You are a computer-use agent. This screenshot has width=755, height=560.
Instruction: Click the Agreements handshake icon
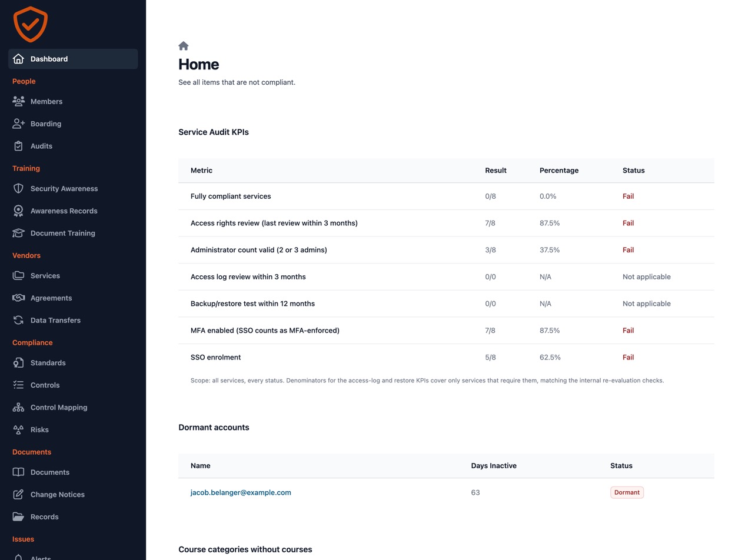pos(18,298)
